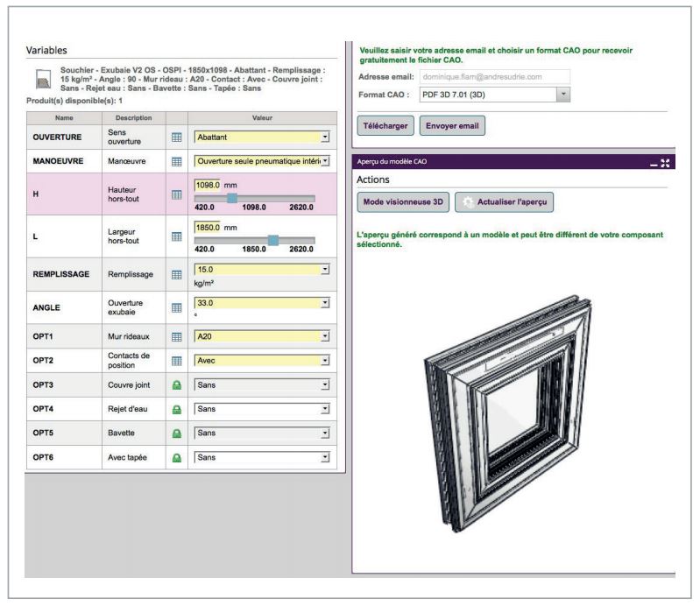Click the Envoyer email button

pos(452,126)
